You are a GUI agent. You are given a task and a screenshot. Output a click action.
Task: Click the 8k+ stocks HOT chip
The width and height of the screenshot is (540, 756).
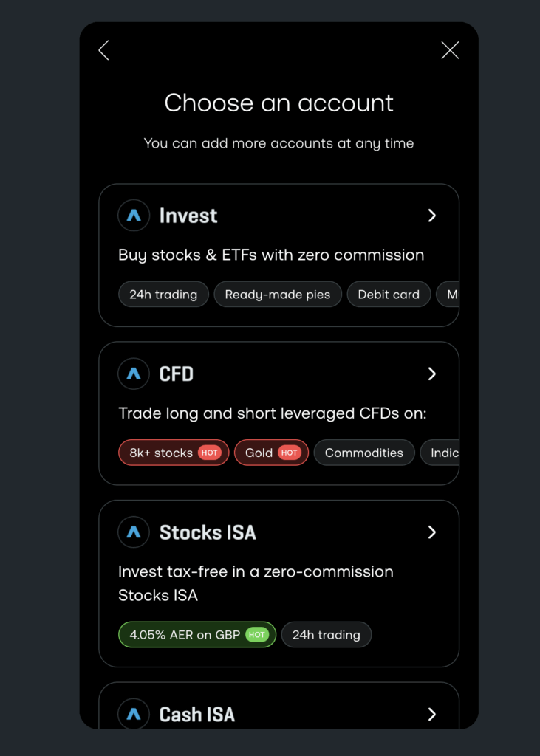coord(174,453)
